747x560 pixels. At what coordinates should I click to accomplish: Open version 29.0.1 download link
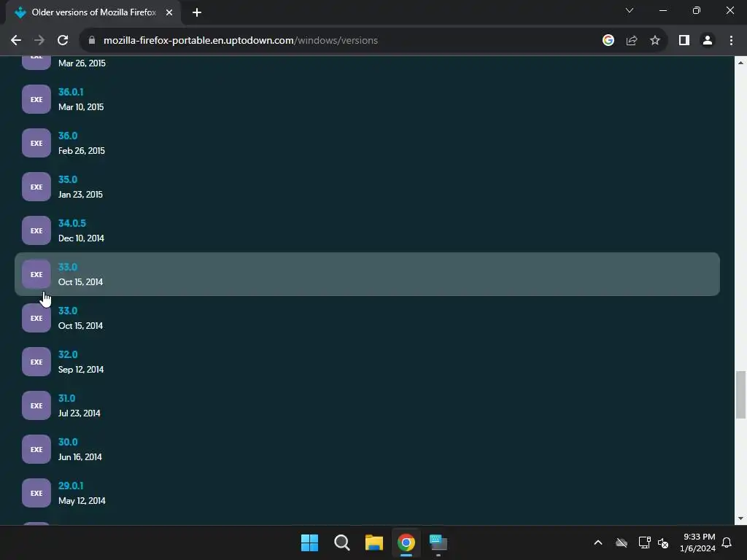[71, 486]
